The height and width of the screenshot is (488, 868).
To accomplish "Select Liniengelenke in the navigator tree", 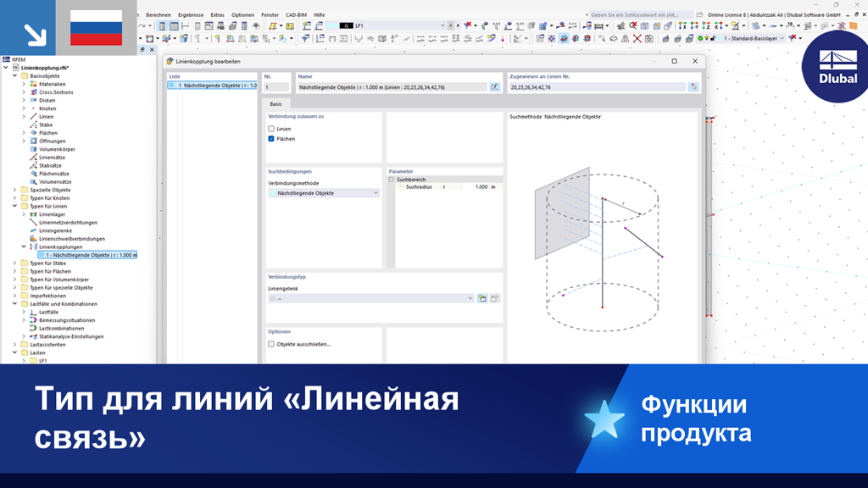I will click(x=55, y=230).
